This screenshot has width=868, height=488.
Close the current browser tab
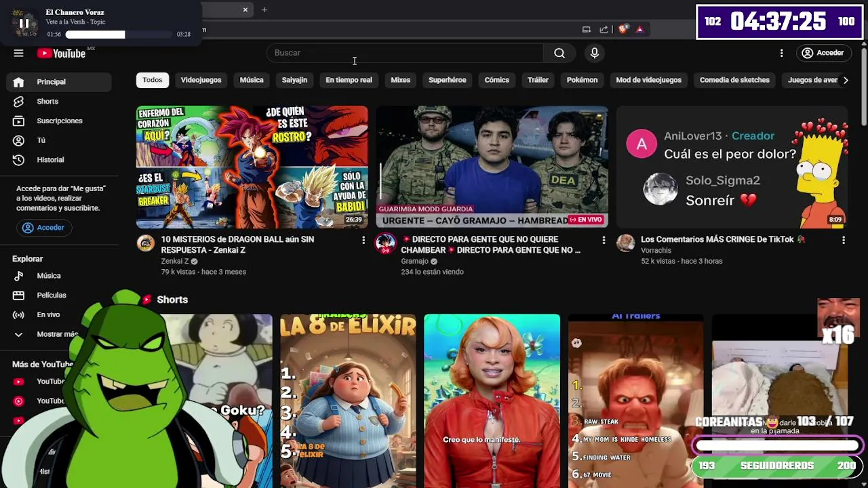click(245, 9)
